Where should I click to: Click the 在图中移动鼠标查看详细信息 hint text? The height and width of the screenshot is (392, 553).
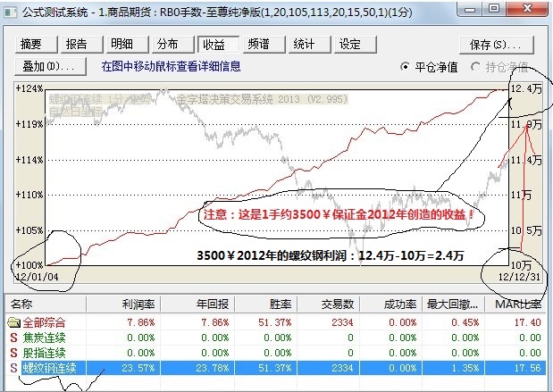click(171, 66)
